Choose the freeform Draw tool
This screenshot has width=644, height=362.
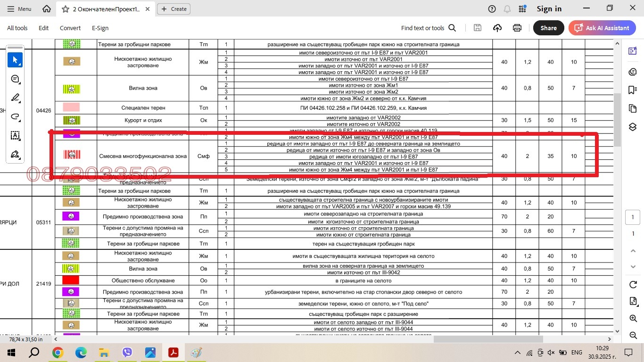[15, 116]
